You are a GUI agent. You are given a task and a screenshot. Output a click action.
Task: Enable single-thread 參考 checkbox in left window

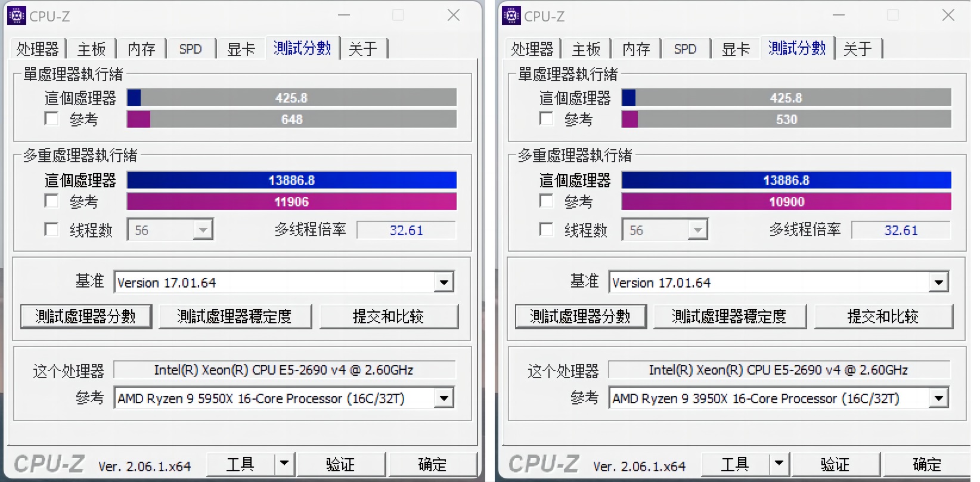52,119
